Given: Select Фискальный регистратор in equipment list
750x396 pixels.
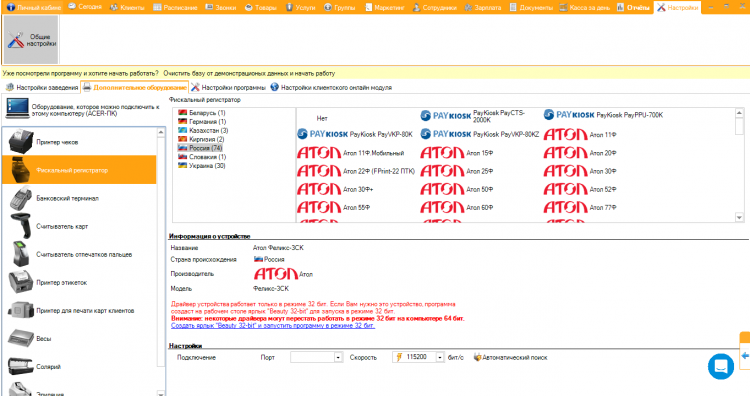Looking at the screenshot, I should point(79,170).
